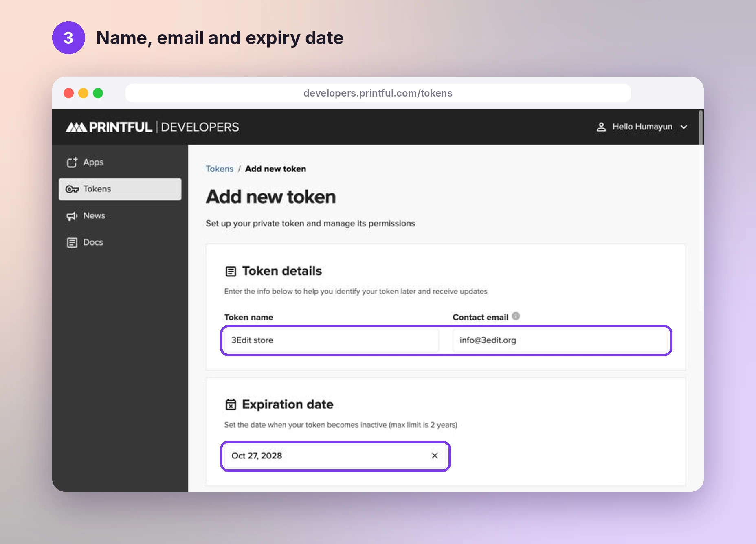Go to News in the sidebar
This screenshot has height=544, width=756.
tap(120, 215)
